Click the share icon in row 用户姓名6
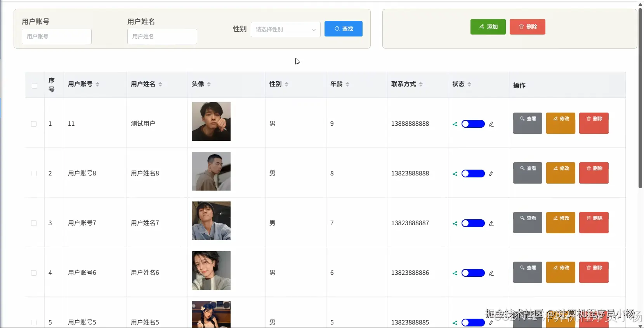 [455, 273]
